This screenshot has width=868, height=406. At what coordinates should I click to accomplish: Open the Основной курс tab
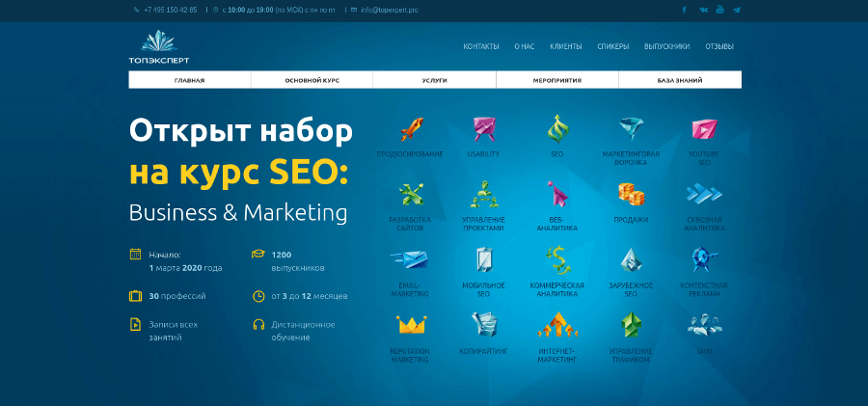tap(312, 80)
